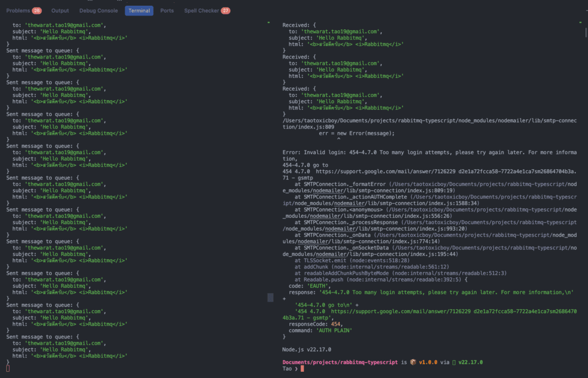Click the cursor in the left terminal pane
The width and height of the screenshot is (588, 378).
coord(8,368)
